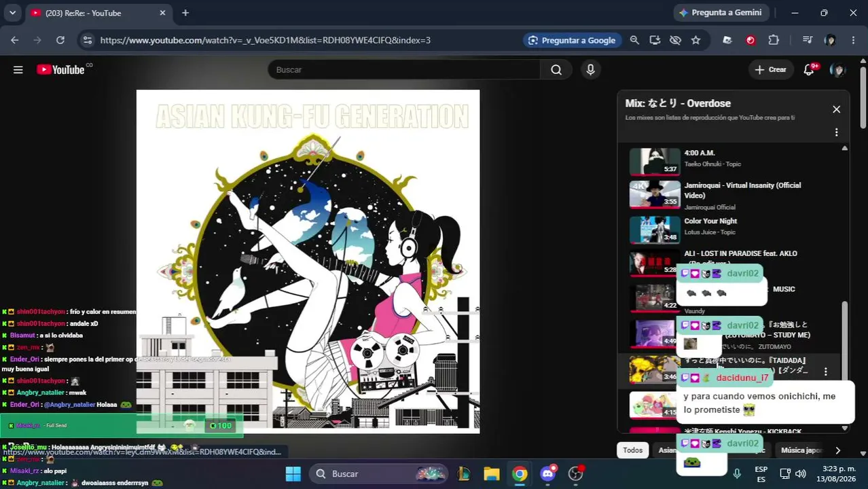
Task: Open League of Legends from taskbar
Action: tap(464, 473)
